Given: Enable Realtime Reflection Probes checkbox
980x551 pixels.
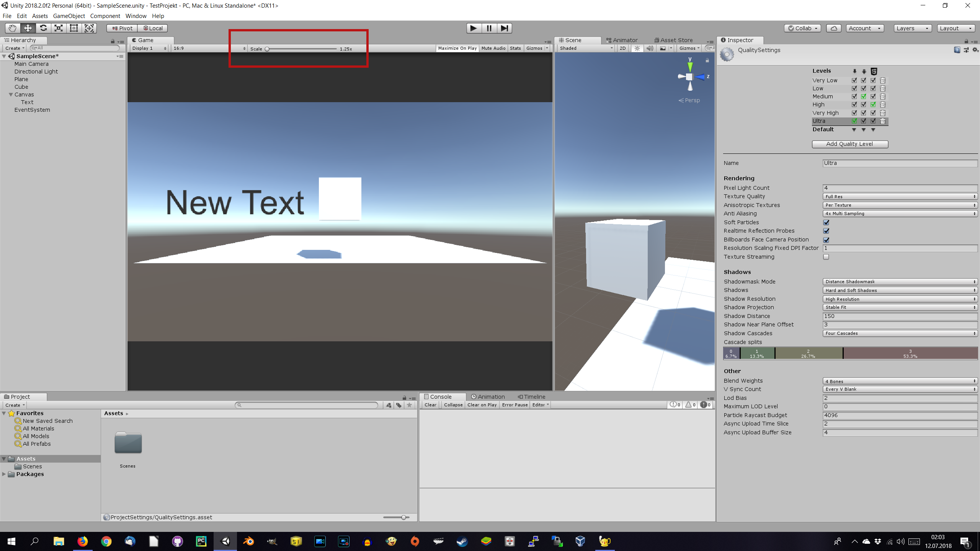Looking at the screenshot, I should [x=826, y=231].
